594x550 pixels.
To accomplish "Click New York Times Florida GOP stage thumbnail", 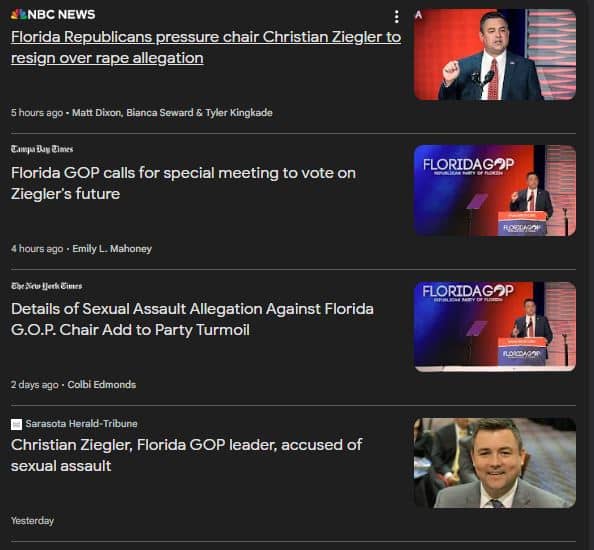I will coord(495,327).
